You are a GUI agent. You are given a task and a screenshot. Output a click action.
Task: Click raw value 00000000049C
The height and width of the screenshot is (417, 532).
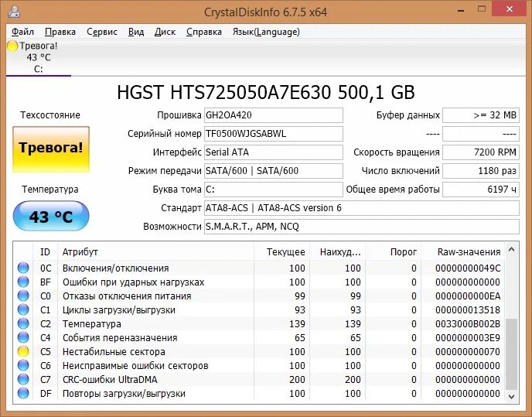[x=468, y=268]
